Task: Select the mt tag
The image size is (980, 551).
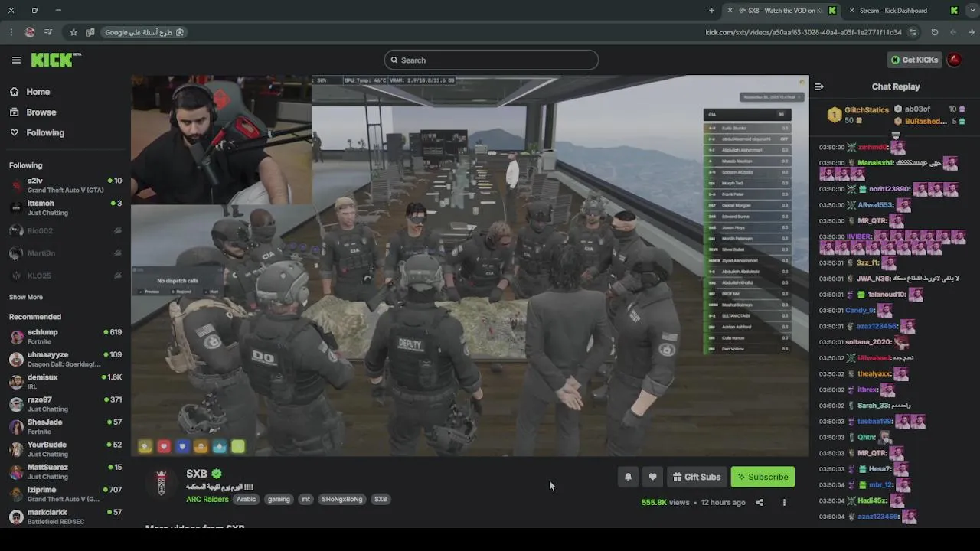Action: [305, 499]
